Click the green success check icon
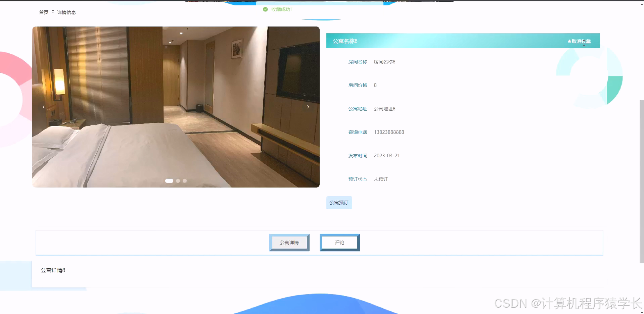Screen dimensions: 644x314 point(265,9)
